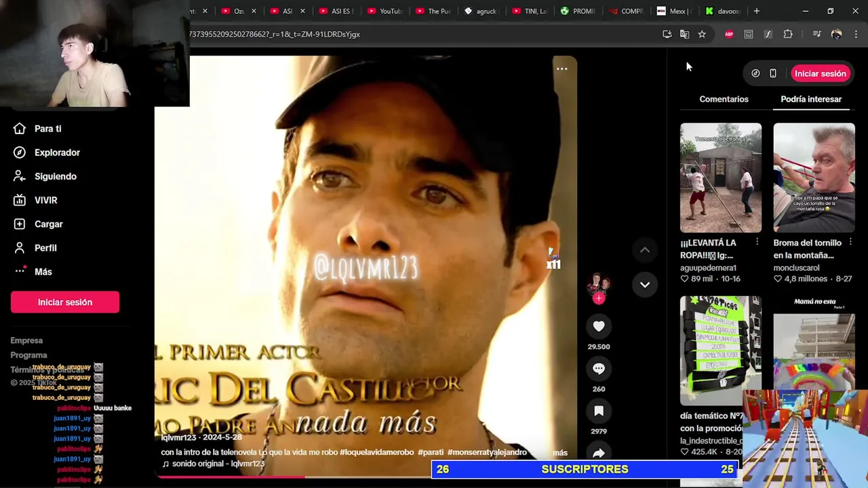
Task: Open the media controls icon in the Chrome toolbar
Action: point(816,34)
